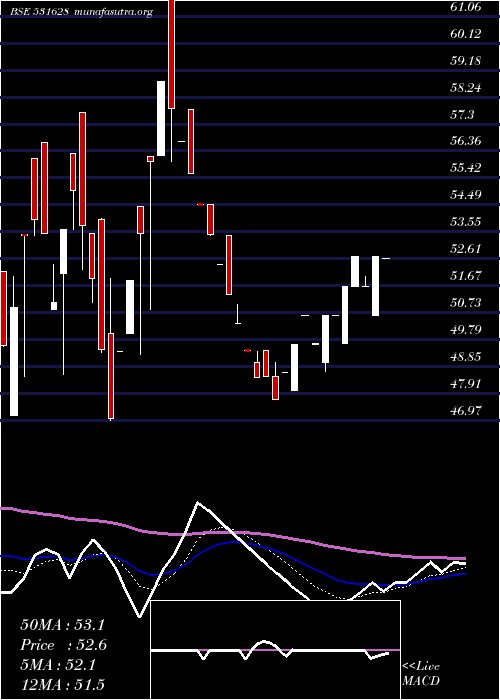
Task: Click the 54.49 price axis label
Action: pos(466,195)
